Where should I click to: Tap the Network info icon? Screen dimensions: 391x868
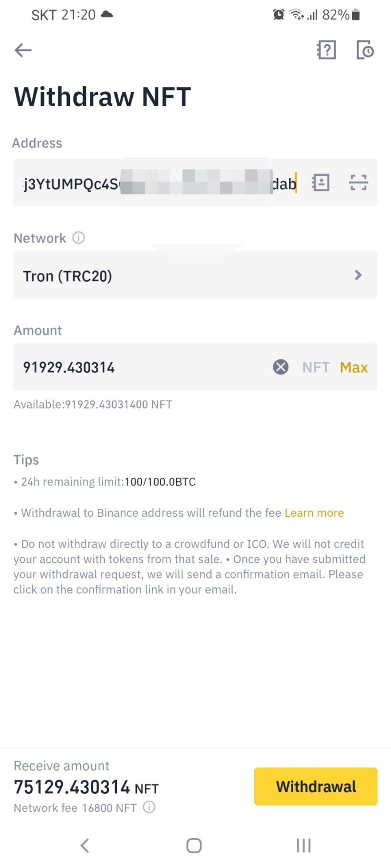(x=78, y=238)
